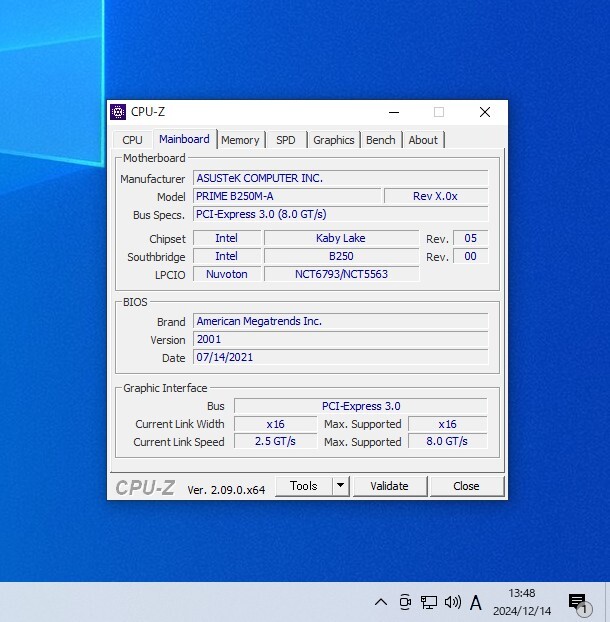Click the Close button in CPU-Z

466,486
